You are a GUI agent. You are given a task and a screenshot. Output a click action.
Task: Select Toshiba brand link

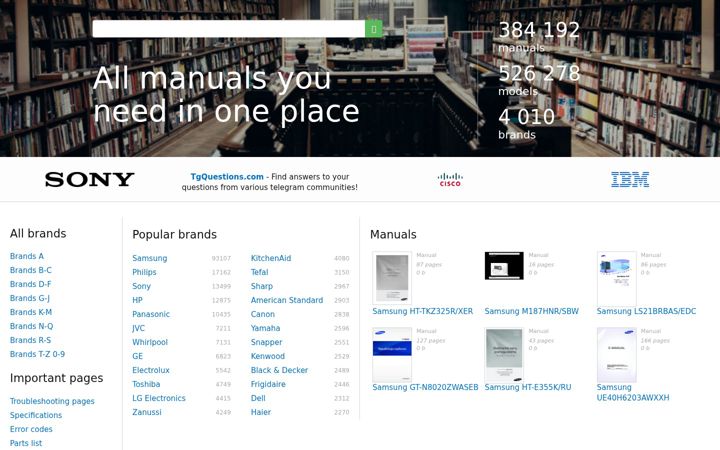pyautogui.click(x=146, y=384)
